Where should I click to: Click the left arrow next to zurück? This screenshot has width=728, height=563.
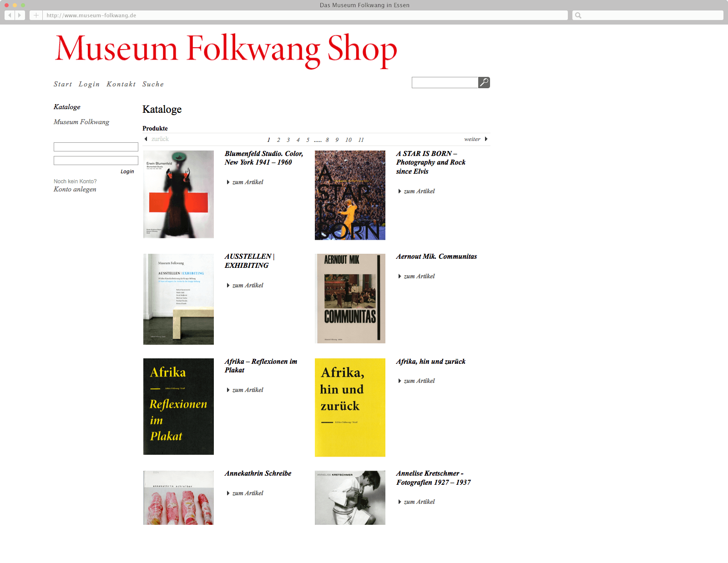146,139
